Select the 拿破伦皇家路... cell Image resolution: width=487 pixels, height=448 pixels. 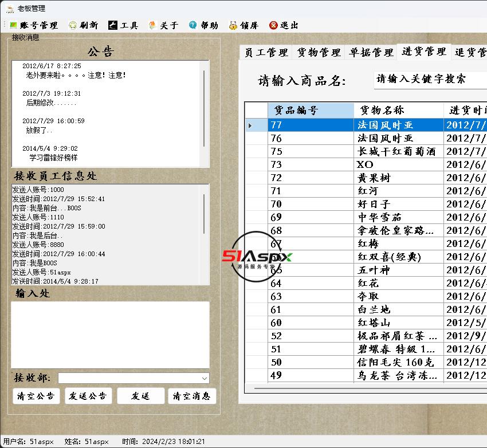pyautogui.click(x=399, y=230)
